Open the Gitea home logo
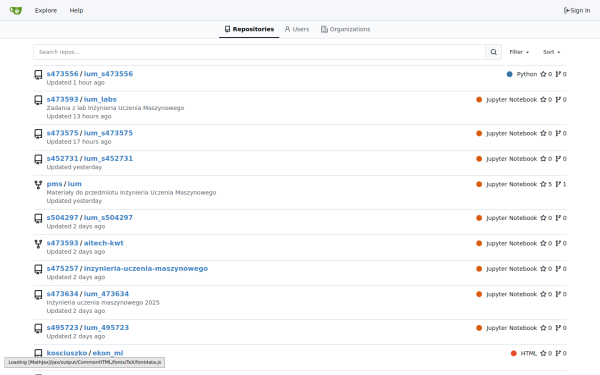 tap(16, 10)
